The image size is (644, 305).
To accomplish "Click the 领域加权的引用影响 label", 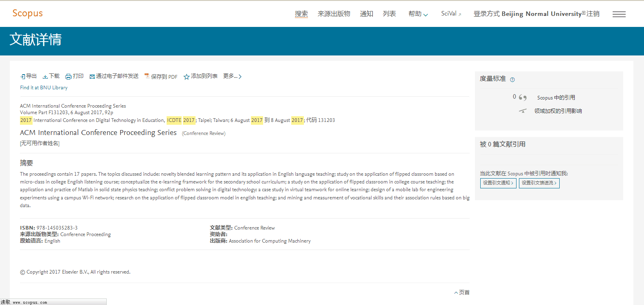I will click(x=558, y=111).
